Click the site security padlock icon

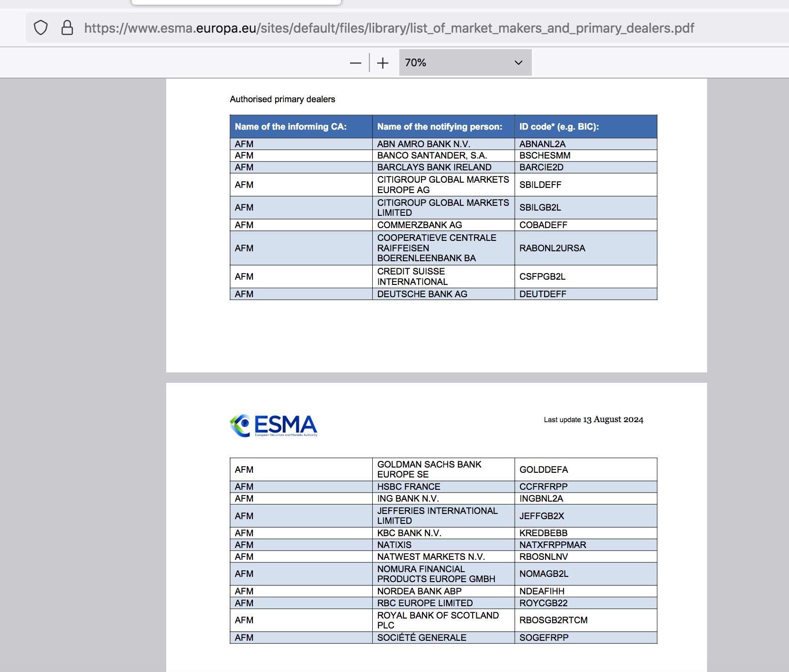tap(67, 28)
